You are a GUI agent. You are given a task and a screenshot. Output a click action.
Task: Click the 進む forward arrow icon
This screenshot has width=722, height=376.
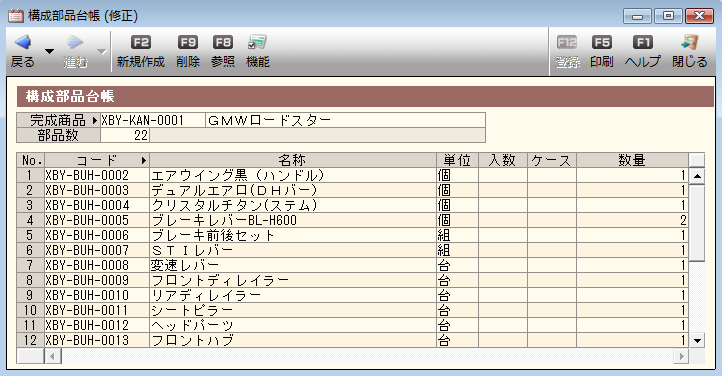75,43
